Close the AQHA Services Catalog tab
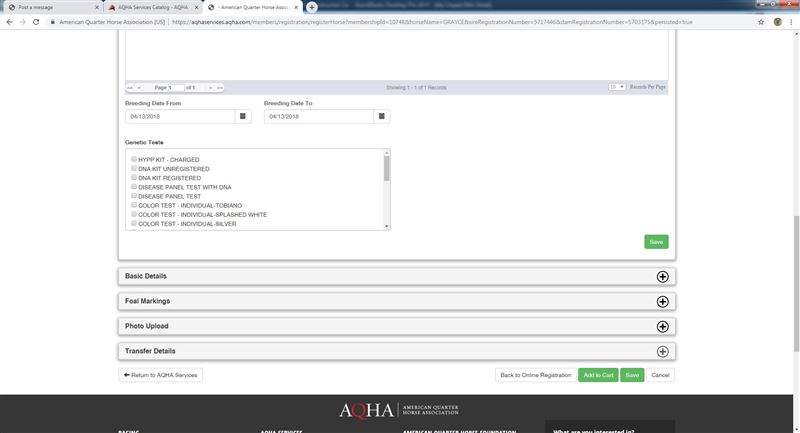This screenshot has width=800, height=433. pos(196,7)
